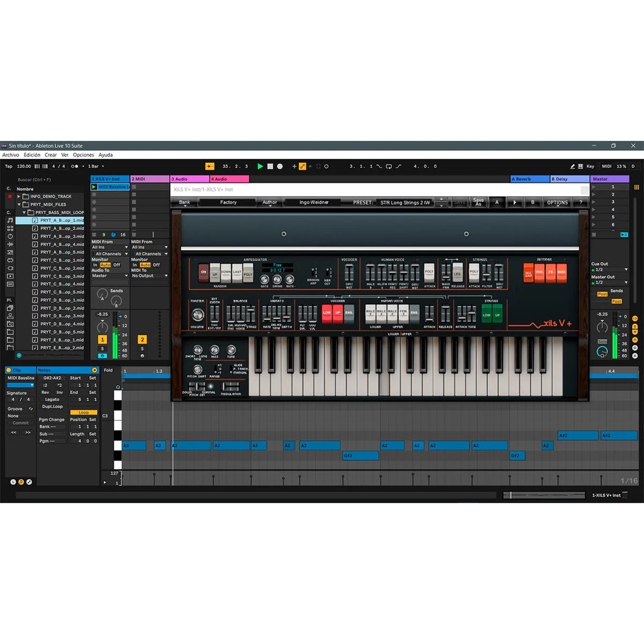Screen dimensions: 644x644
Task: Click the metronome icon beside 4/4
Action: (x=74, y=166)
